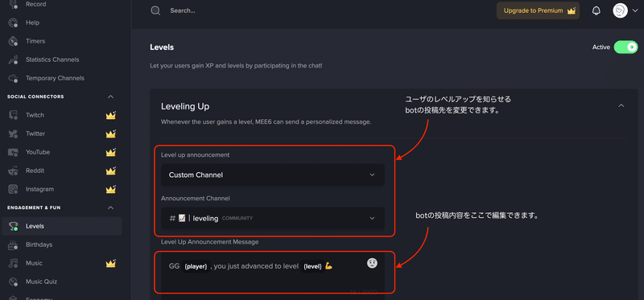Open the YouTube connector link
Screen dimensions: 644x300
pos(38,152)
